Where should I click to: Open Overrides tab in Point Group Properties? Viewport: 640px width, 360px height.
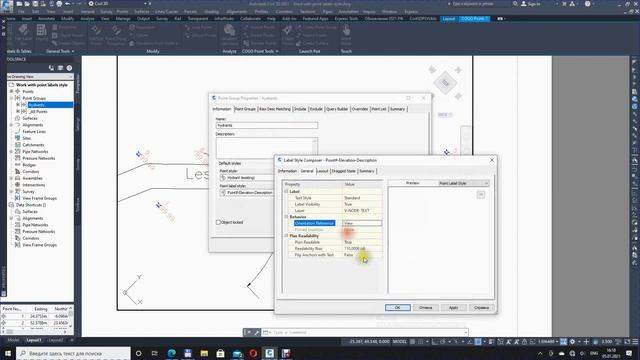click(x=360, y=109)
